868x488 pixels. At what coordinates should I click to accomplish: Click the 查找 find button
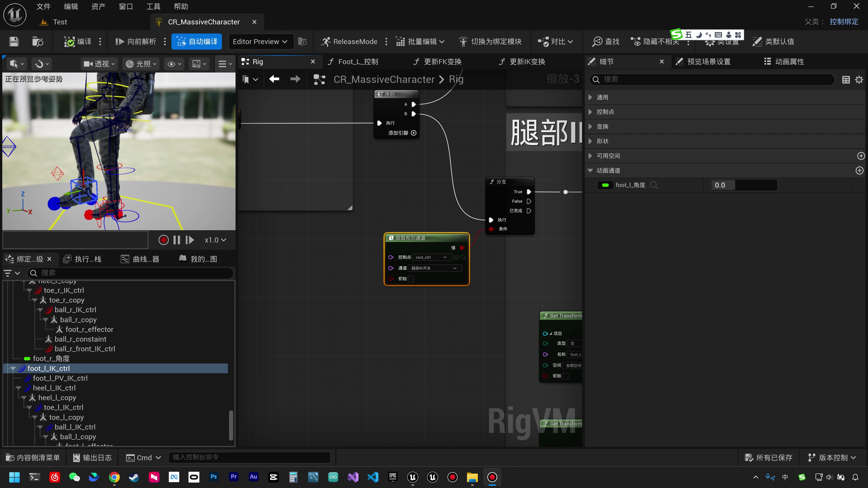pos(606,41)
